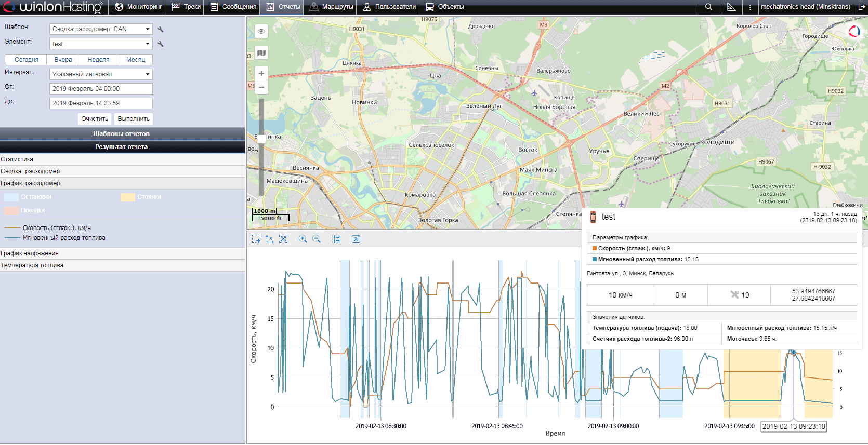Viewport: 868px width, 445px height.
Task: Open the Шаблон template dropdown
Action: tap(101, 29)
